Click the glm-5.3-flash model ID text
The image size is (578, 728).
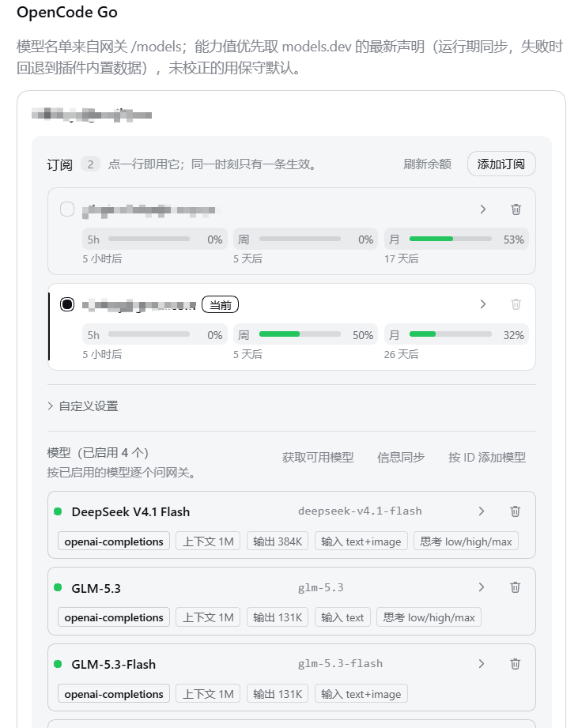point(340,664)
